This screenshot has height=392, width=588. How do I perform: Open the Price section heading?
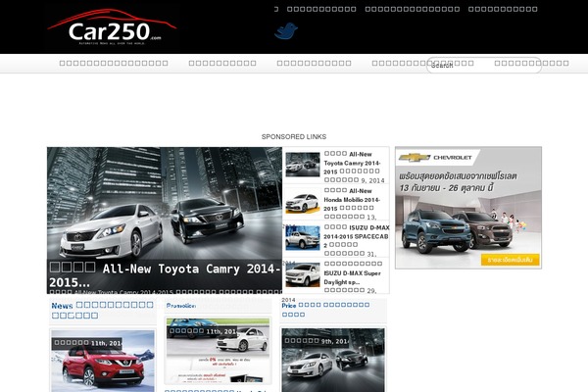pyautogui.click(x=325, y=310)
